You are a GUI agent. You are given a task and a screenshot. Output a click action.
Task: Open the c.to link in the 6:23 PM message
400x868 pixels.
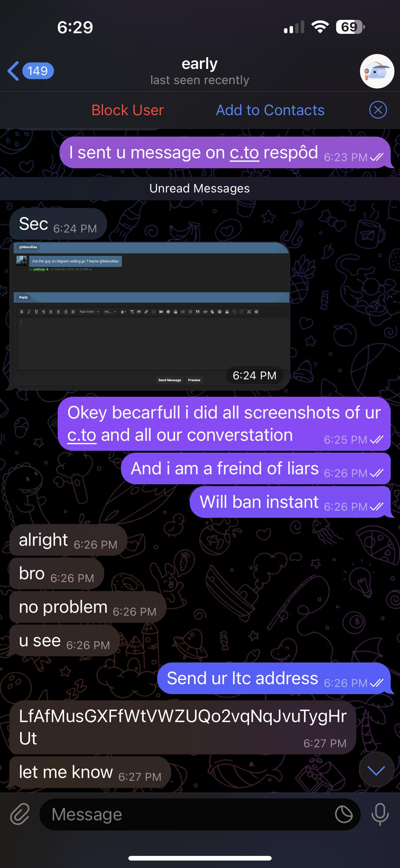[x=244, y=153]
